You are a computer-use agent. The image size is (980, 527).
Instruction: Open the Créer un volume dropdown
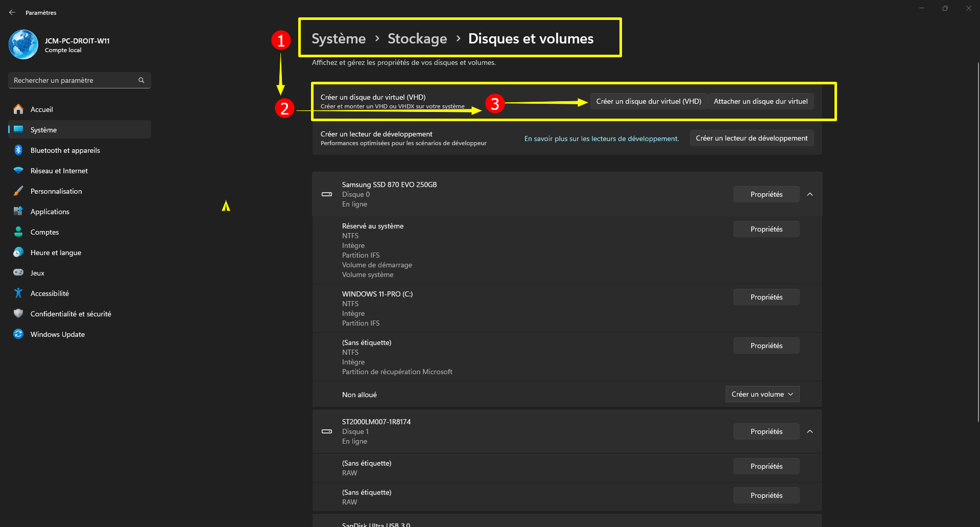pos(762,394)
